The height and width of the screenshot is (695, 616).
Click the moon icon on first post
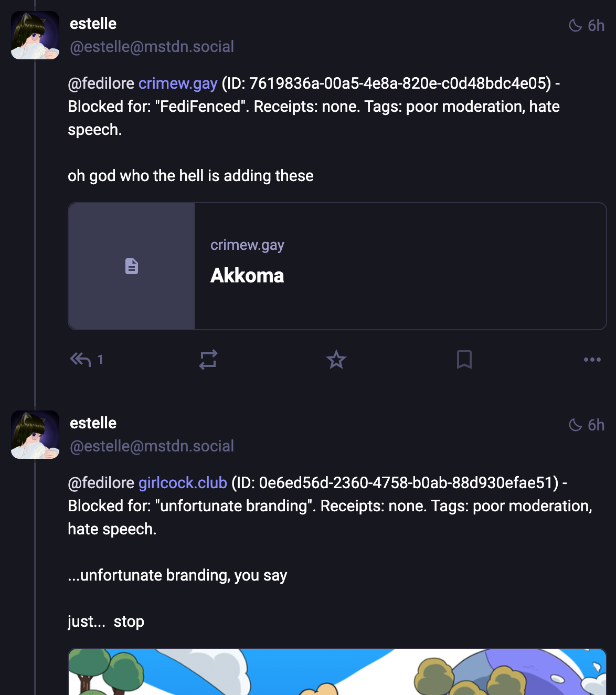(576, 26)
